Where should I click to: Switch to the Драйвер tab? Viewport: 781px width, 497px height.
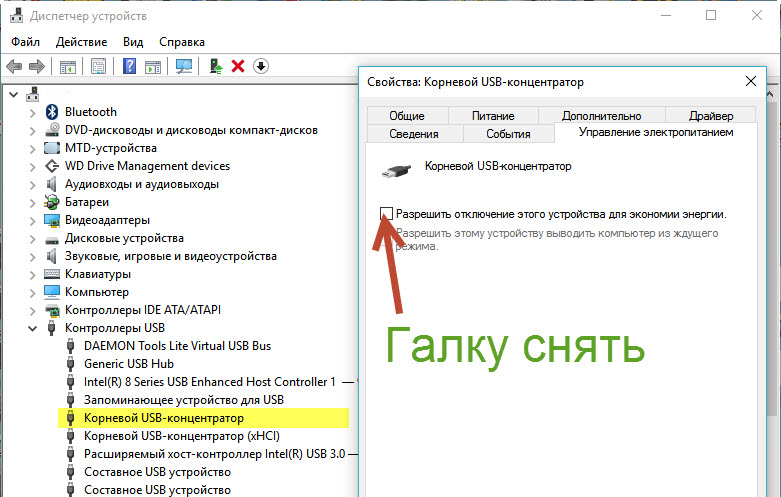pos(710,116)
